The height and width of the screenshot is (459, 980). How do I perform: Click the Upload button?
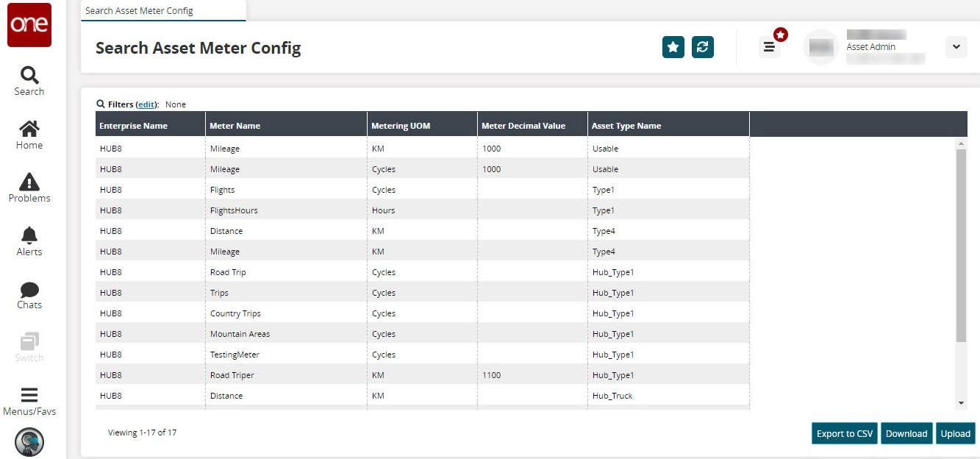point(956,433)
